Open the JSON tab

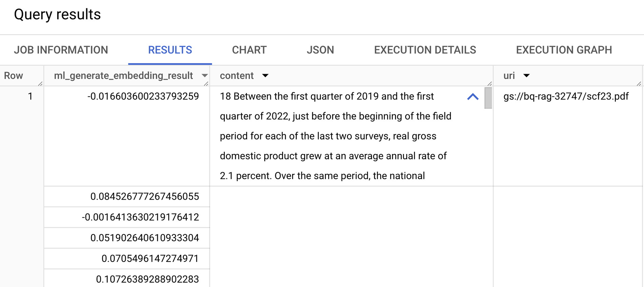click(x=320, y=50)
